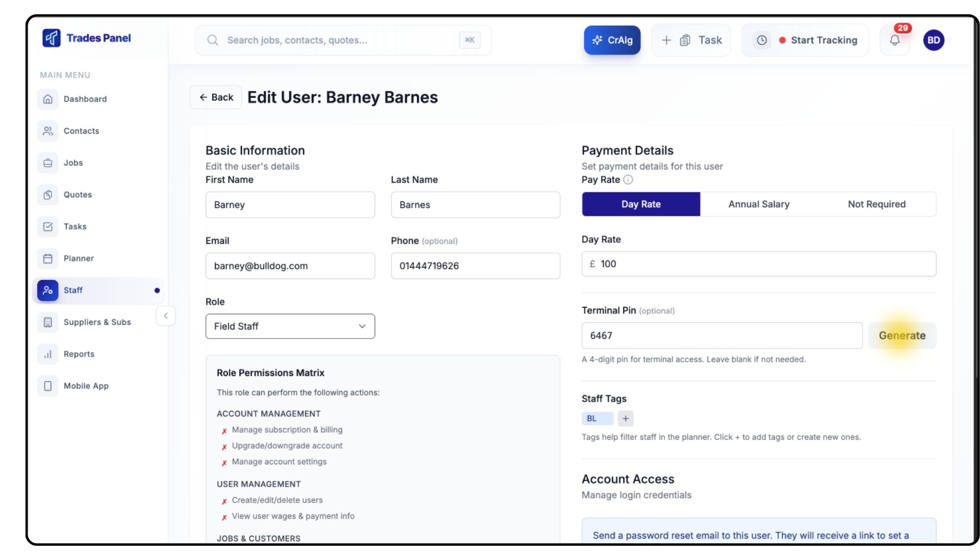The height and width of the screenshot is (551, 980).
Task: Collapse the sidebar with chevron
Action: pos(166,316)
